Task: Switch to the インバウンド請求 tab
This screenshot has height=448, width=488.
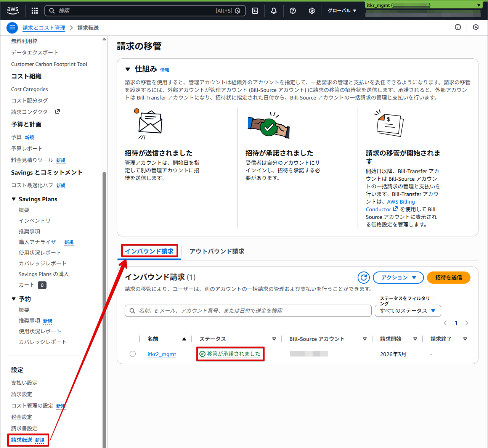Action: click(x=149, y=251)
